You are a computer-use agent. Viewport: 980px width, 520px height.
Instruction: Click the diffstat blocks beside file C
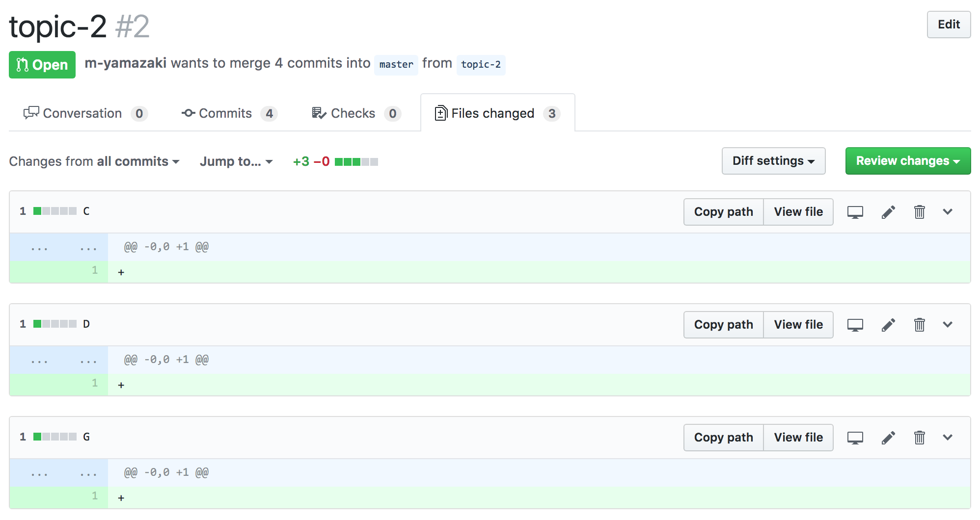[55, 211]
